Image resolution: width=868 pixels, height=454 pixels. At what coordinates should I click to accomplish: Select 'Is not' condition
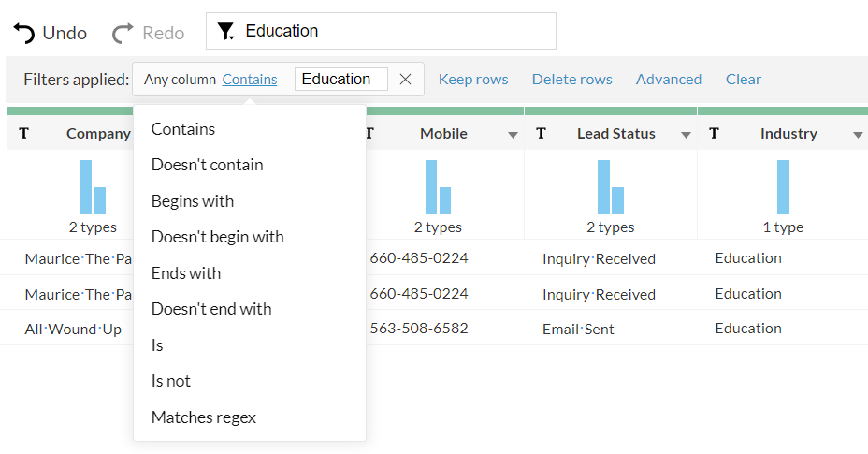pos(171,381)
